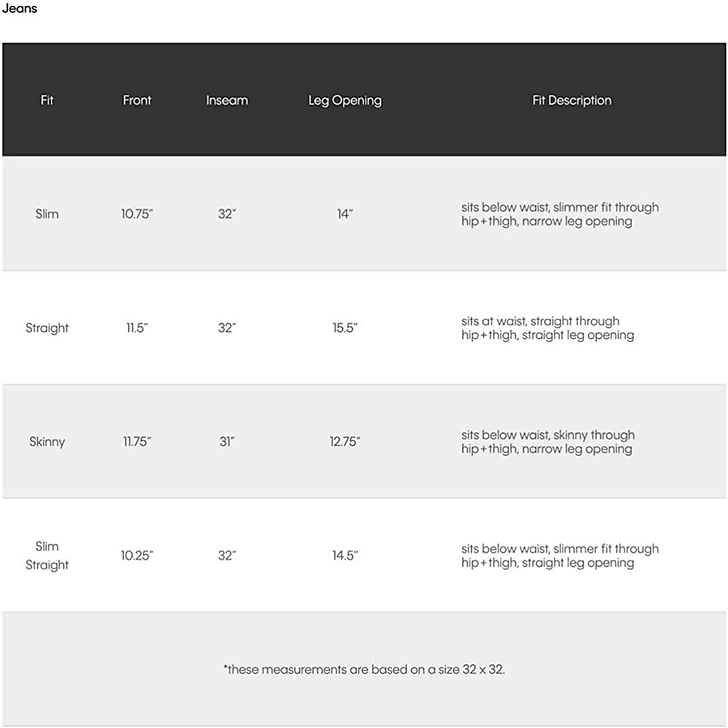Viewport: 728px width, 728px height.
Task: Select the Fit Description column header
Action: (x=571, y=100)
